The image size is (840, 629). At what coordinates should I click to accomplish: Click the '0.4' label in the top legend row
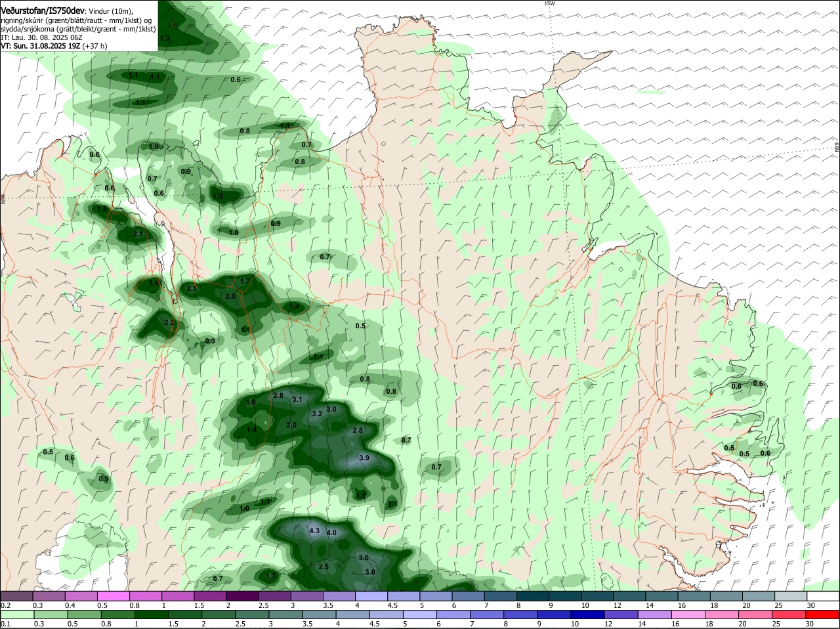pyautogui.click(x=70, y=605)
